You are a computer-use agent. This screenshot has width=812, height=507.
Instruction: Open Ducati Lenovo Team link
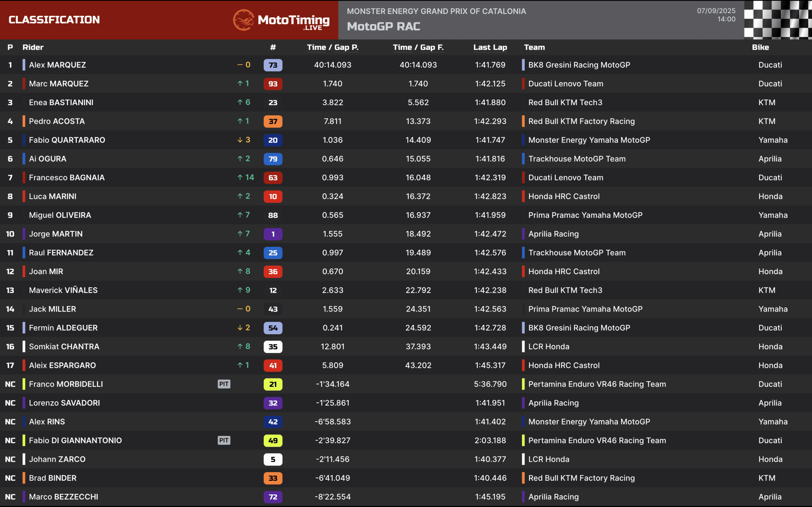tap(565, 84)
